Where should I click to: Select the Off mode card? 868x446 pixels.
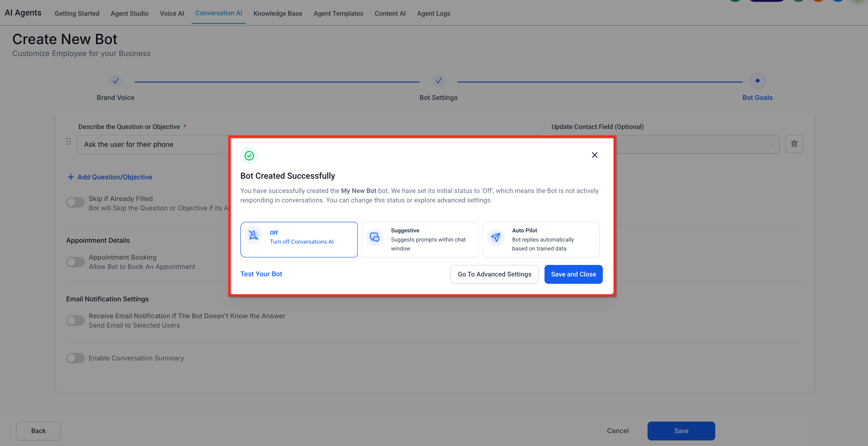click(x=299, y=239)
